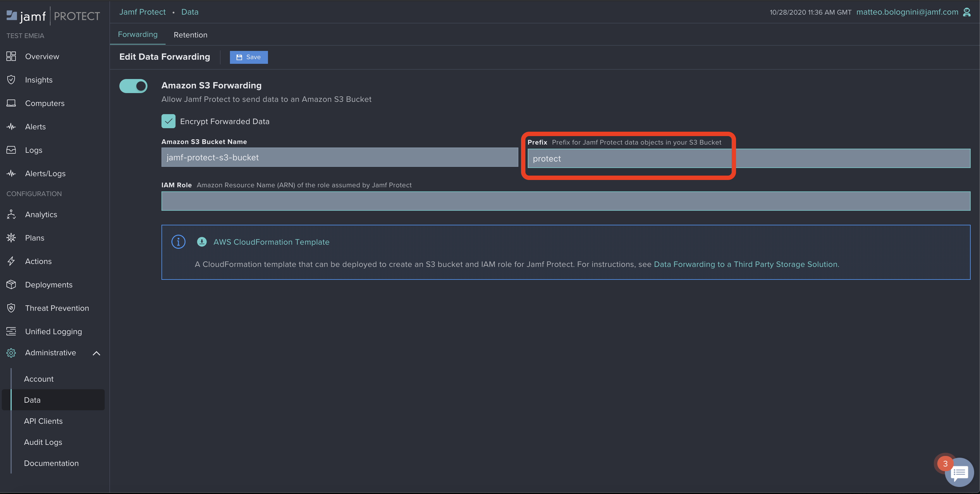Open Account under Administrative
The image size is (980, 494).
[39, 379]
